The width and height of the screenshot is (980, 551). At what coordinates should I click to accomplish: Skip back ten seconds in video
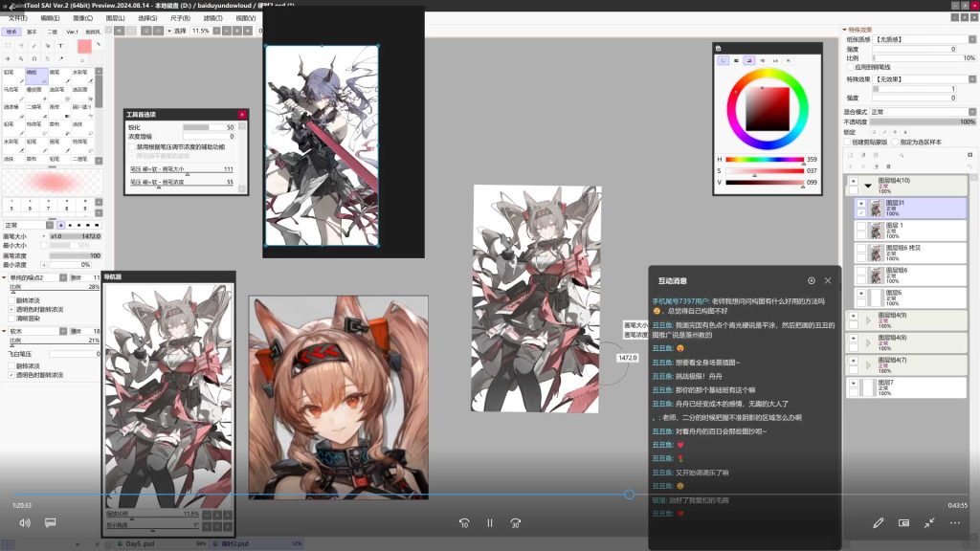click(464, 523)
